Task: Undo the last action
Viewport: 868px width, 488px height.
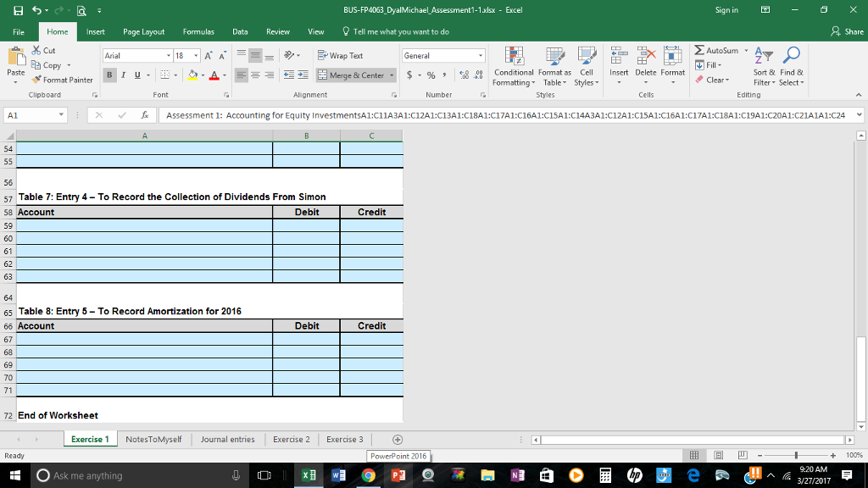Action: coord(36,10)
